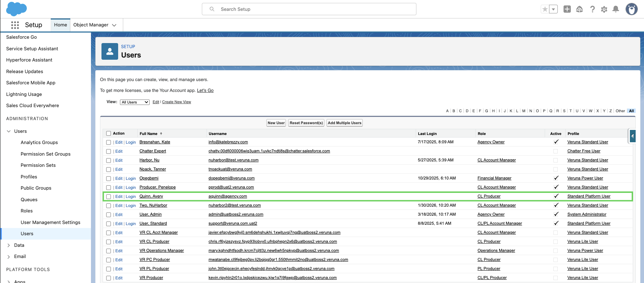Select the checkbox for Chatter Expert
This screenshot has width=644, height=283.
click(108, 152)
